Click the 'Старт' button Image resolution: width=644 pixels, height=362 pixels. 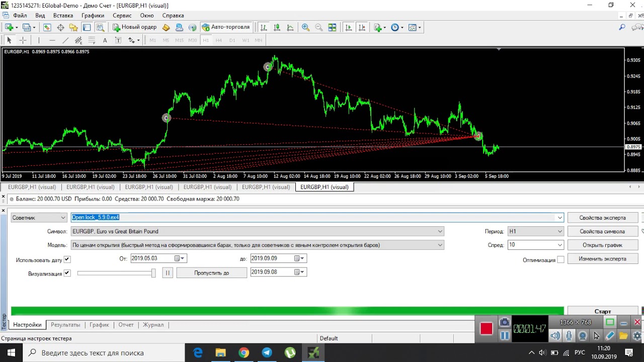[x=602, y=312]
